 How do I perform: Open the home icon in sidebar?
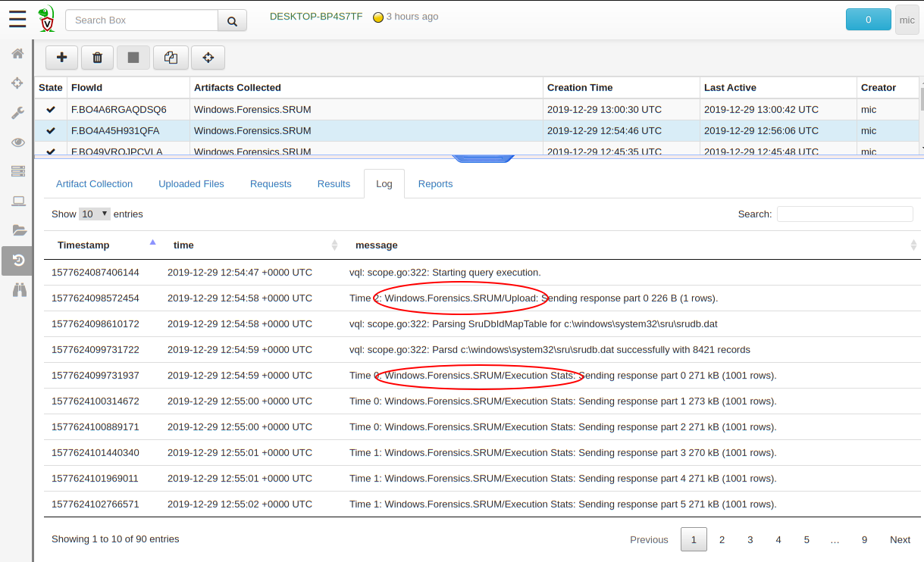click(17, 54)
